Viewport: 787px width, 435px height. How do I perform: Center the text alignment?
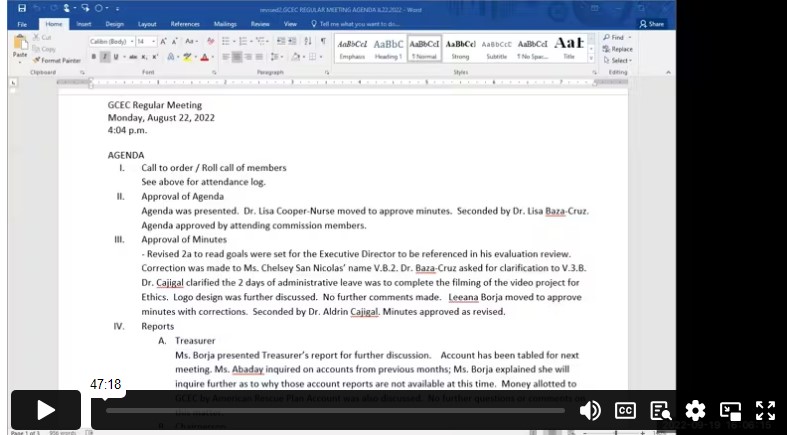click(x=237, y=57)
